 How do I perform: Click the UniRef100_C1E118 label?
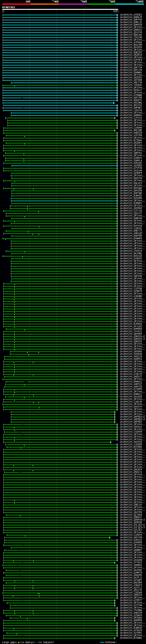pos(131,110)
